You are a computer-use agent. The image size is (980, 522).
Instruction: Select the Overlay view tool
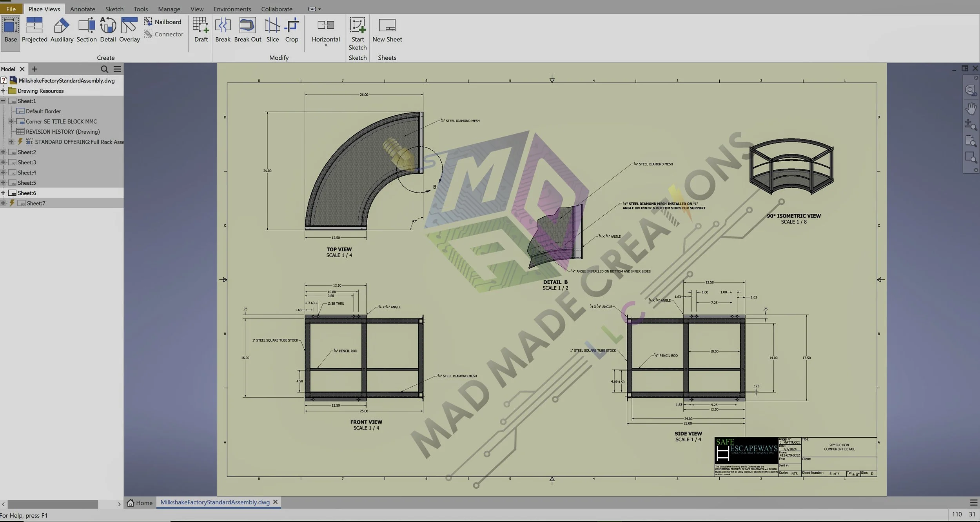click(129, 31)
